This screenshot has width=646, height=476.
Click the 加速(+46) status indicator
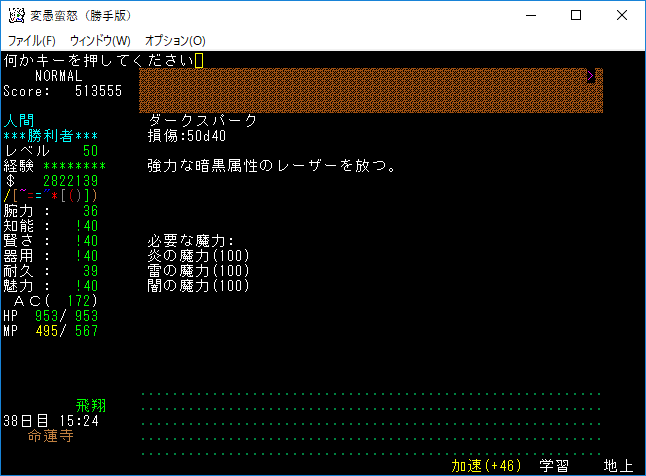(486, 466)
